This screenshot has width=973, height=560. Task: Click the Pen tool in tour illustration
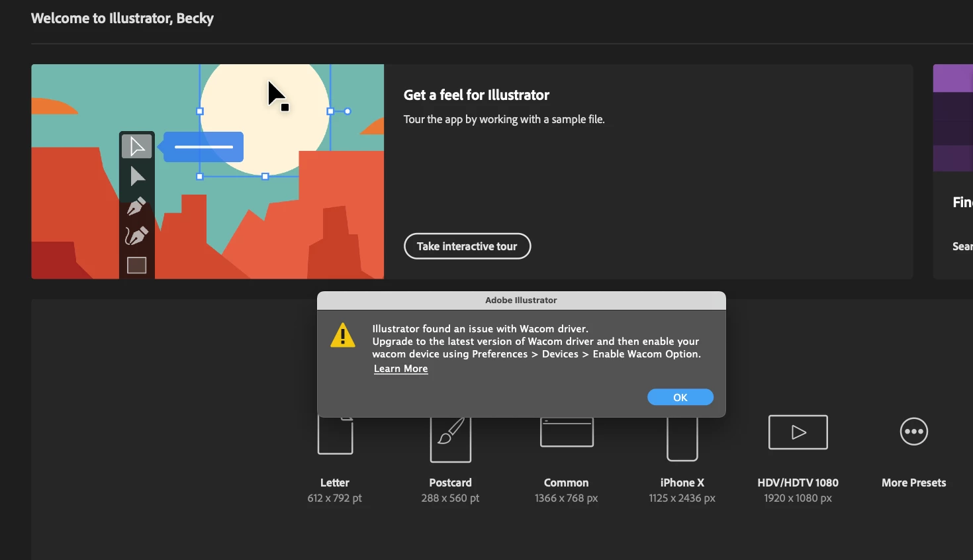tap(137, 206)
